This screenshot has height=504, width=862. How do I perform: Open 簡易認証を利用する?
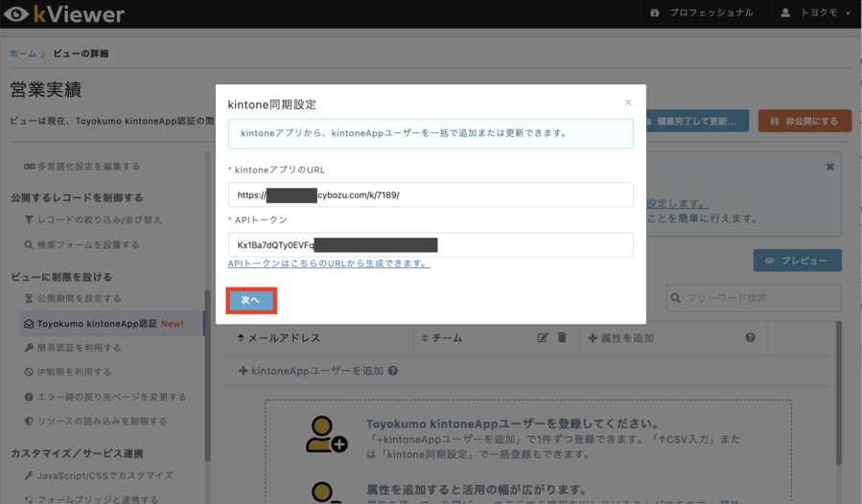pyautogui.click(x=73, y=348)
